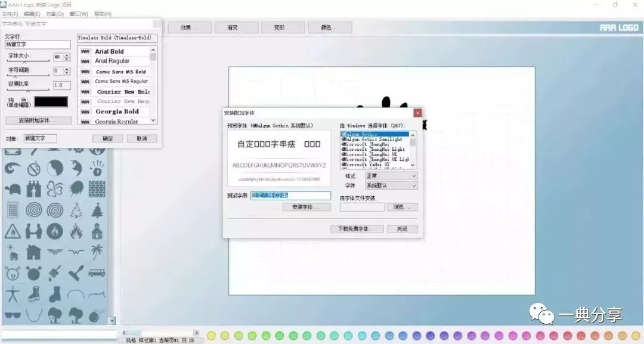Viewport: 644px width, 344px height.
Task: Open the 编辑(E) menu
Action: (32, 14)
